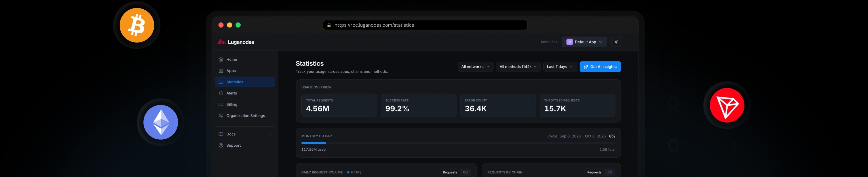Toggle HTTPS legend in Daily Request Volume

point(354,172)
